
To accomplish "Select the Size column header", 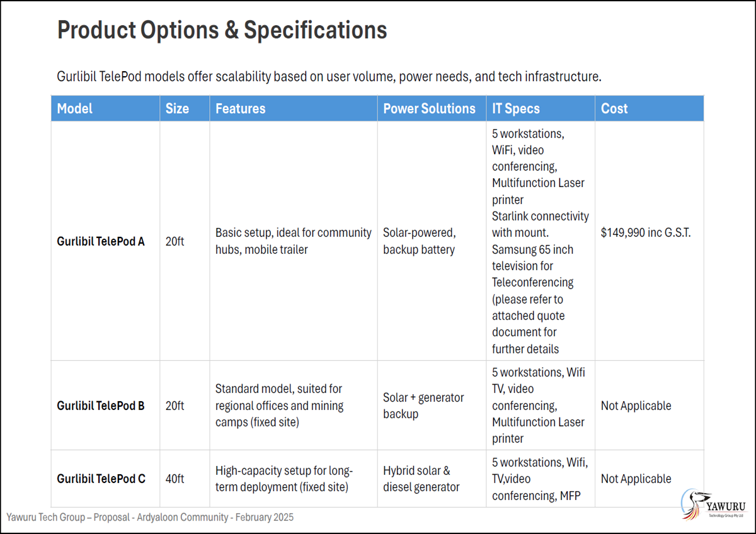I will coord(177,108).
